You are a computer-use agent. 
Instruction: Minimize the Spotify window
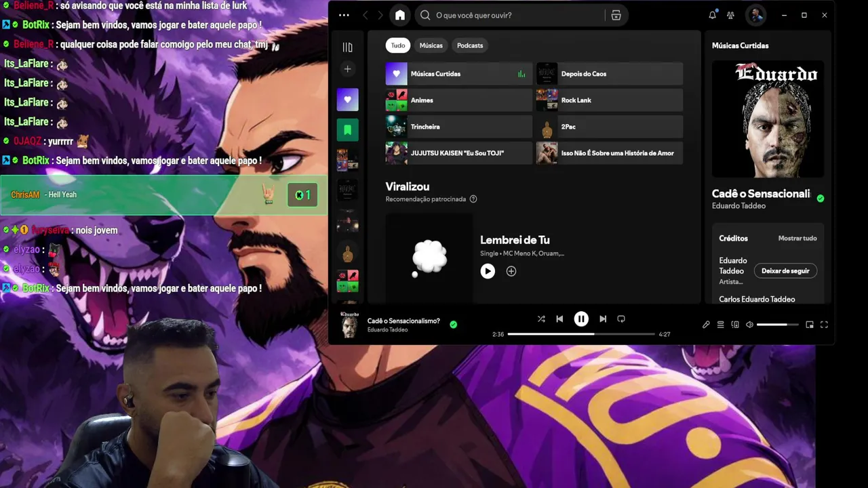784,15
